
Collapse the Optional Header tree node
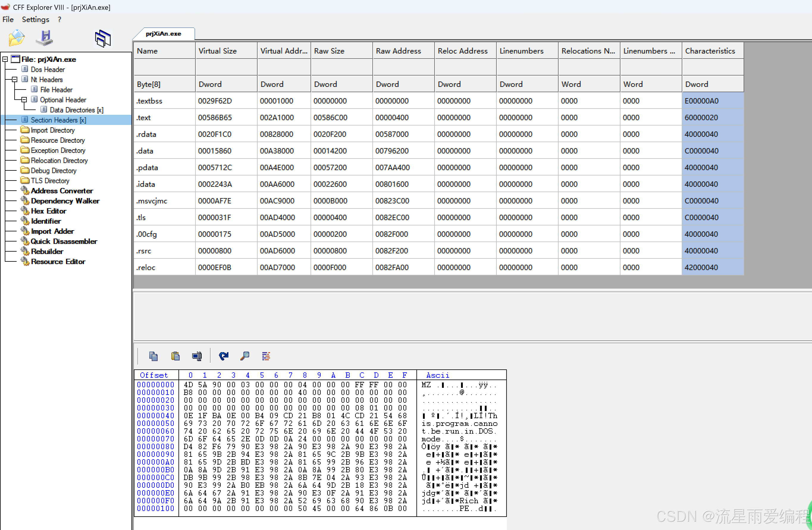pyautogui.click(x=24, y=100)
